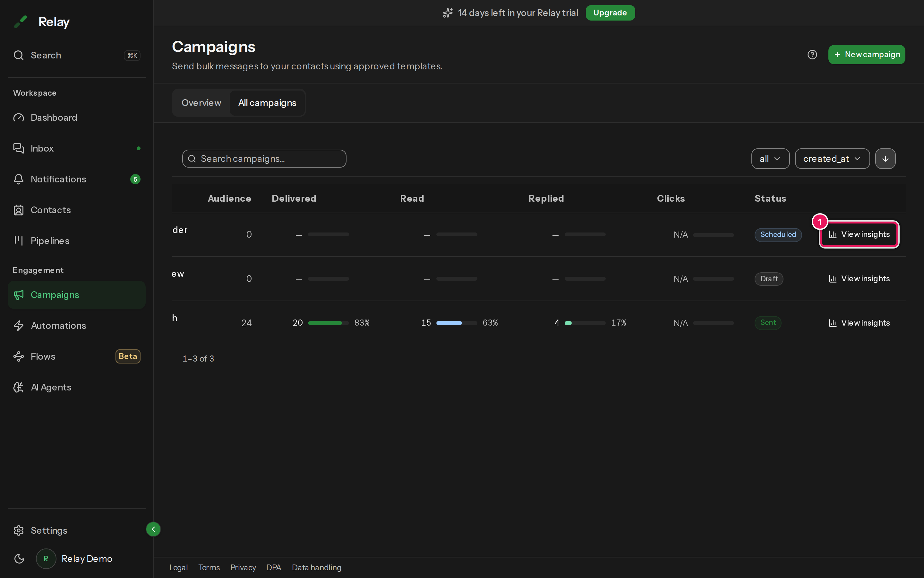924x578 pixels.
Task: Open Notifications in sidebar
Action: pos(76,179)
